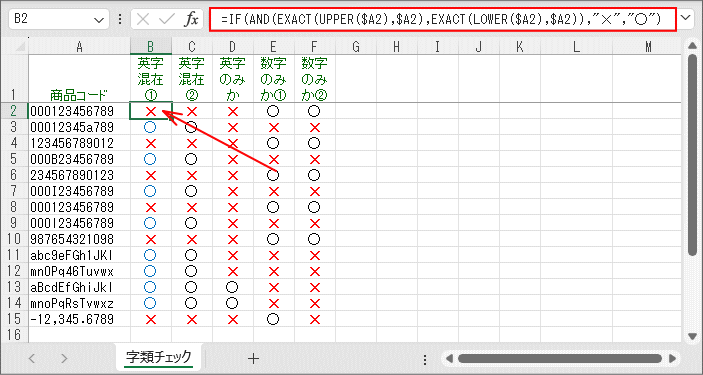The image size is (703, 375).
Task: Select row 2 header
Action: (x=14, y=111)
